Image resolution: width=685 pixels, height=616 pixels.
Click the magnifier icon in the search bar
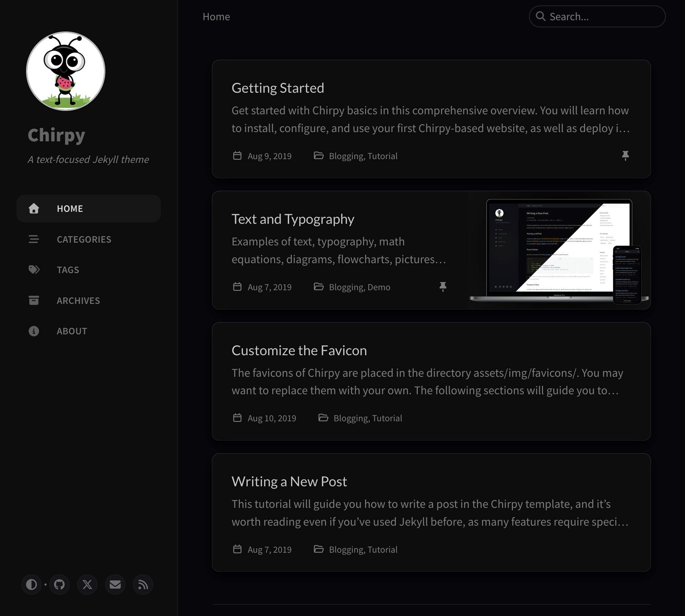coord(542,16)
